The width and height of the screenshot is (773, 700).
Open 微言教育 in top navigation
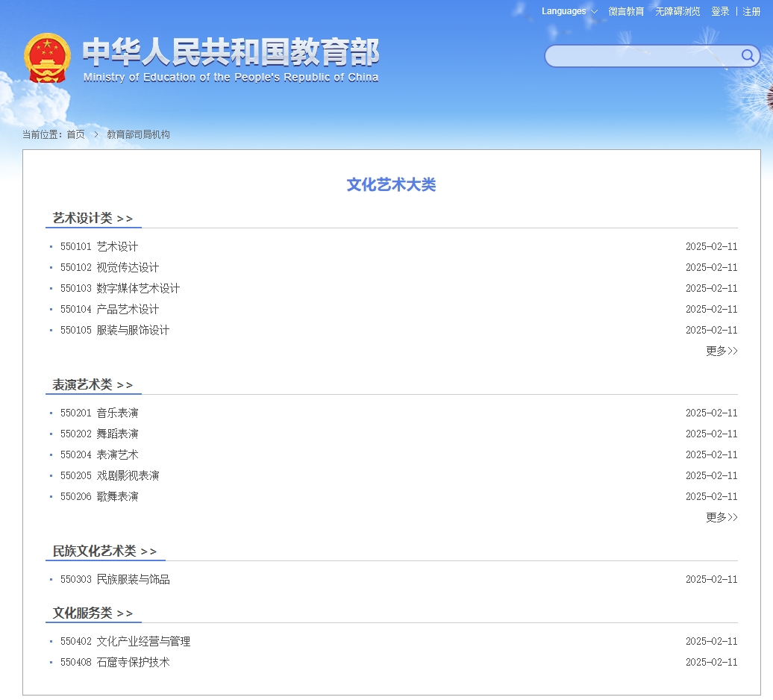(x=626, y=11)
